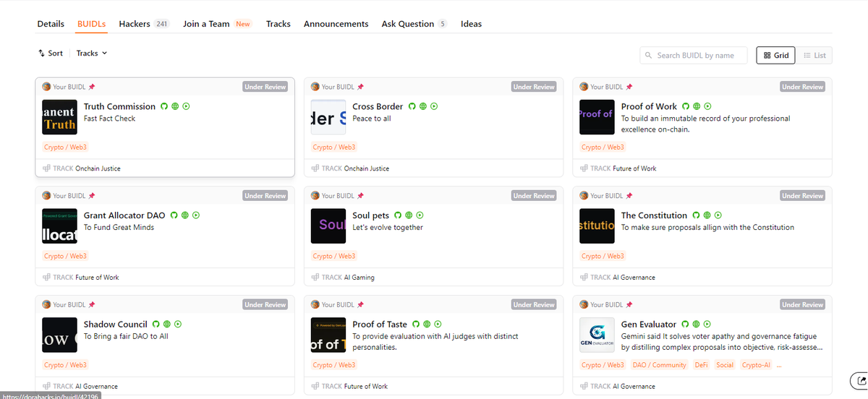Play demo video icon for Proof of Taste
Image resolution: width=868 pixels, height=399 pixels.
pos(438,325)
